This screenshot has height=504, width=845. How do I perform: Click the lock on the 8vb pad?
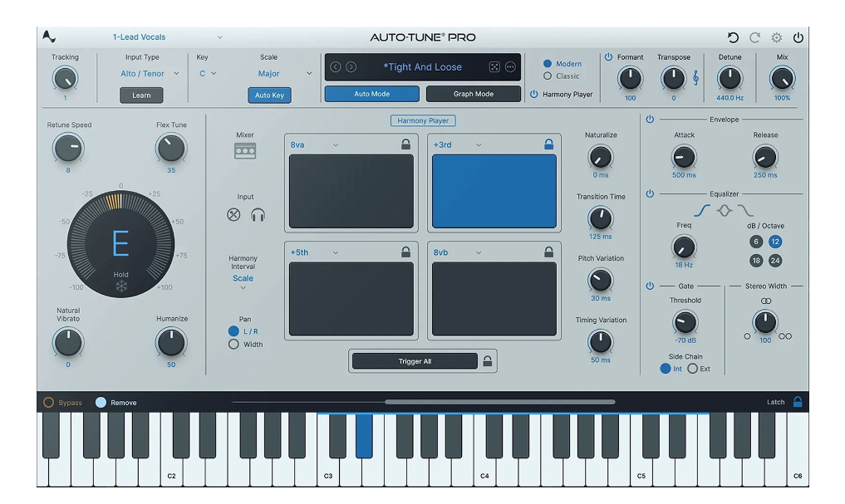coord(548,252)
